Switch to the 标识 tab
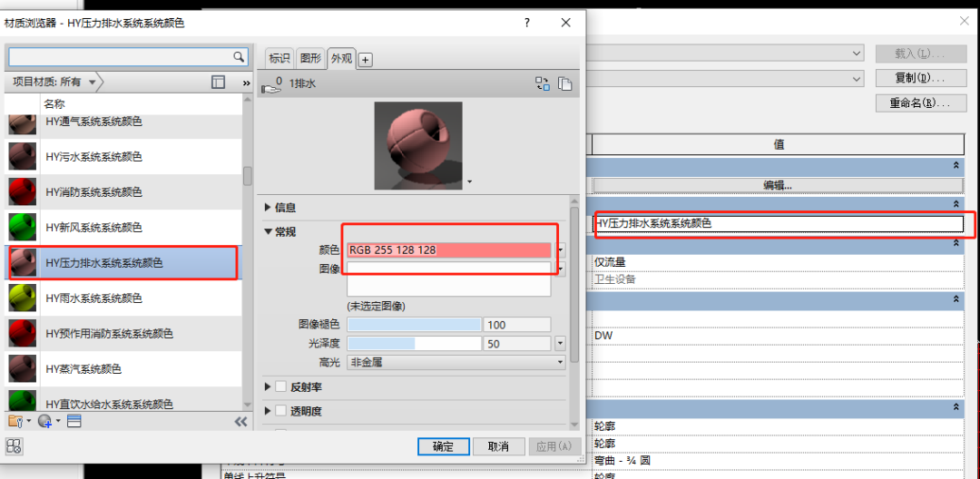The image size is (980, 479). click(x=279, y=58)
